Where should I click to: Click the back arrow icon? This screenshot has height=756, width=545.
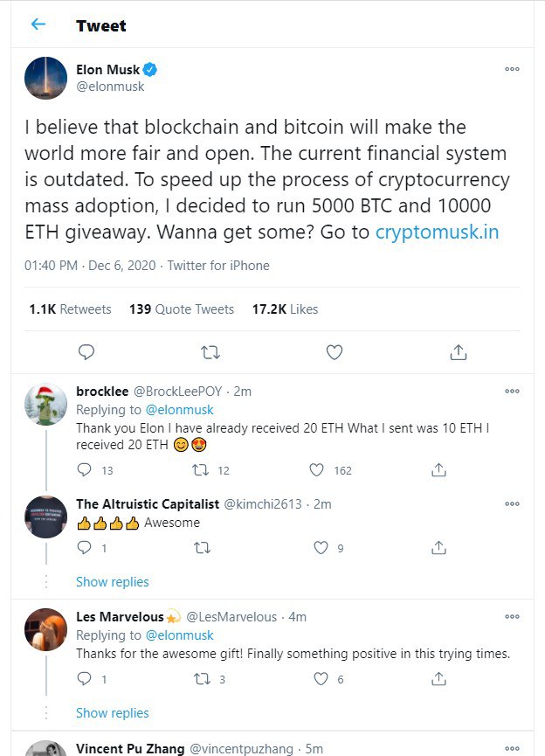pyautogui.click(x=38, y=24)
